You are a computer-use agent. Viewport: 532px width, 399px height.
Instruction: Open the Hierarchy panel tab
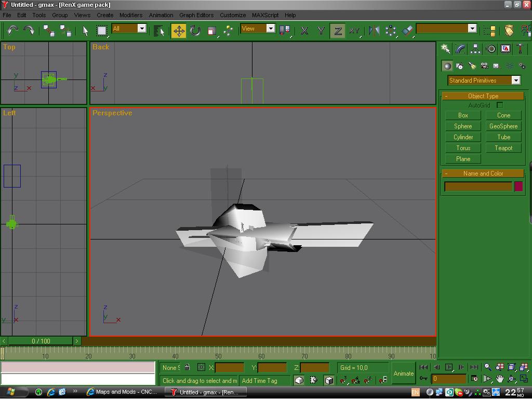[475, 49]
